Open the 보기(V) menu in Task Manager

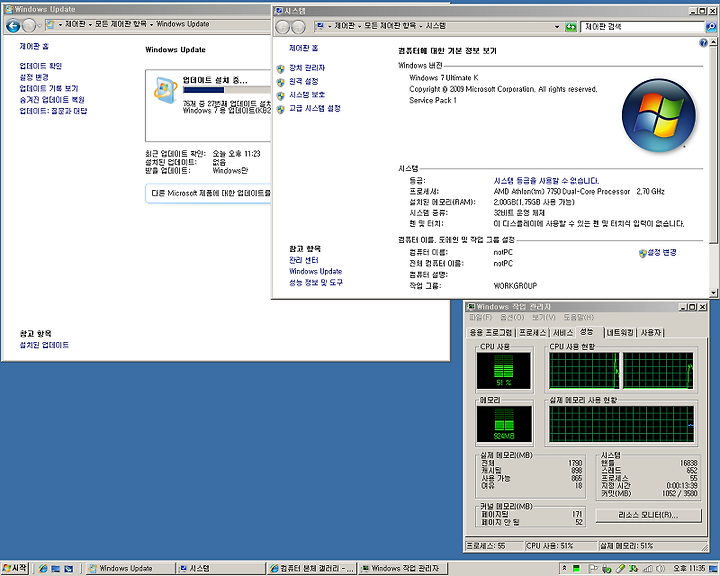click(x=544, y=317)
